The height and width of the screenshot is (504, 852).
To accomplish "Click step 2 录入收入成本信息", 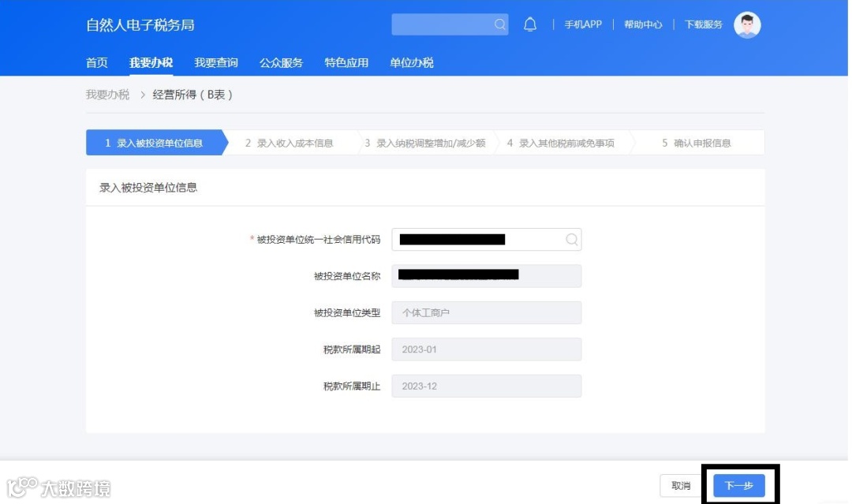I will [x=289, y=143].
